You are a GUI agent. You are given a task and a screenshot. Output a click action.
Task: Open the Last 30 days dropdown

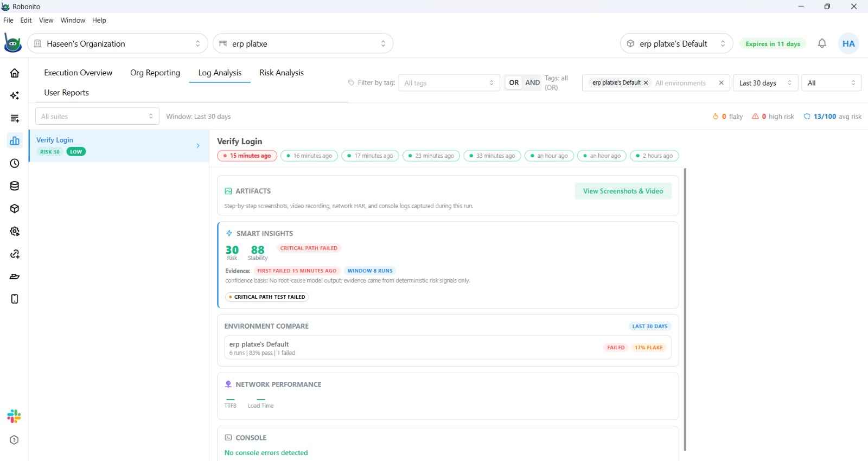pyautogui.click(x=765, y=83)
